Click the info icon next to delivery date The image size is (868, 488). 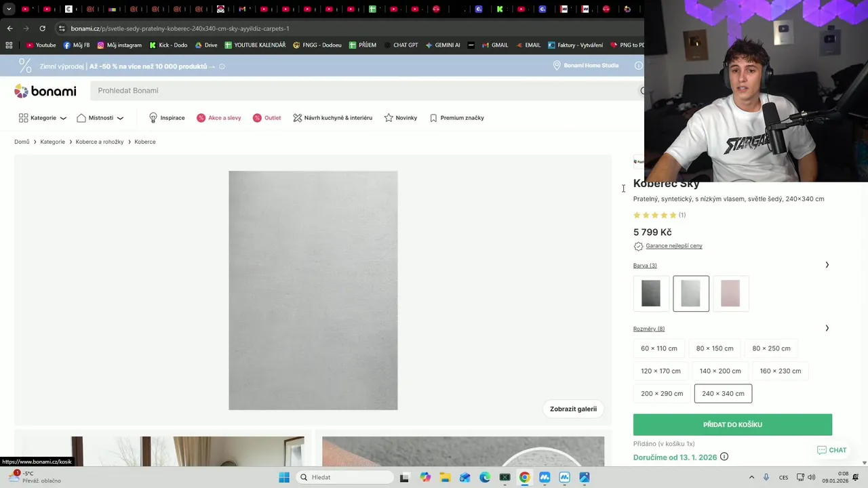click(724, 457)
